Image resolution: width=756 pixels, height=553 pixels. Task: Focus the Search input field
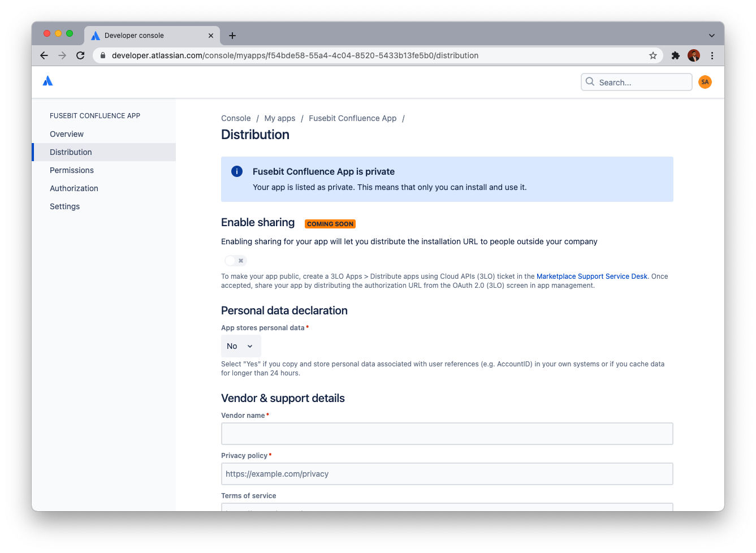point(637,82)
